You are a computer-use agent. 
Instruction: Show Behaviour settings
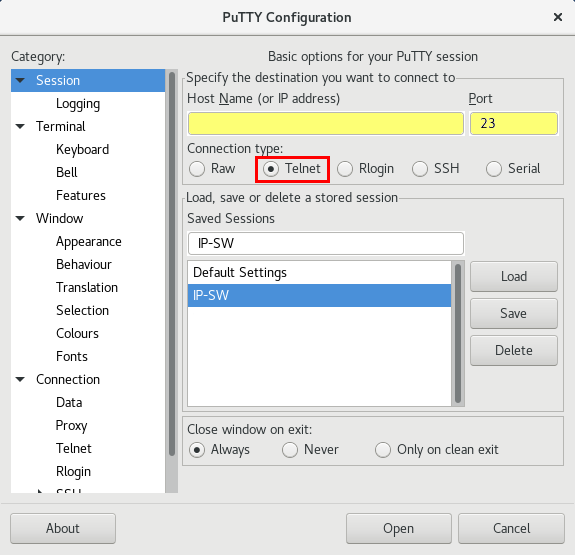84,264
